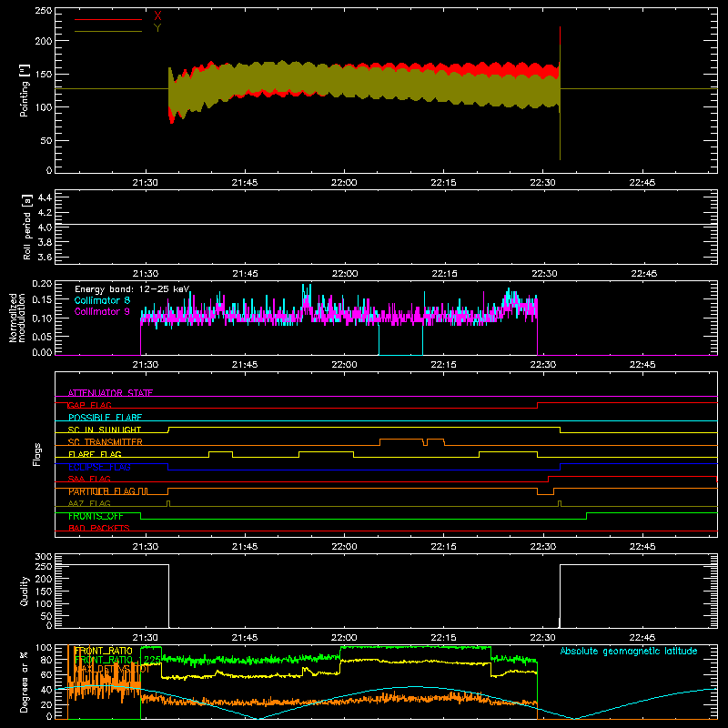728x728 pixels.
Task: Select the red X legend label
Action: (x=157, y=16)
